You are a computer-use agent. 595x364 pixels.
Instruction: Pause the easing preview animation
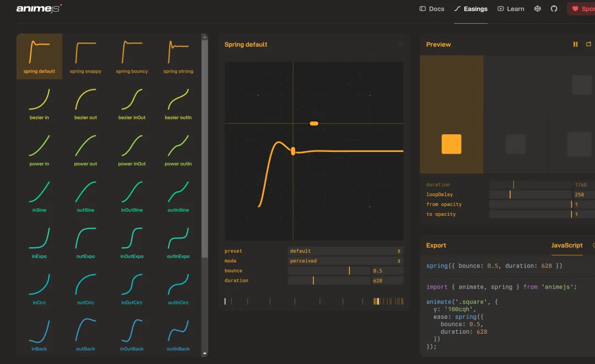tap(575, 45)
